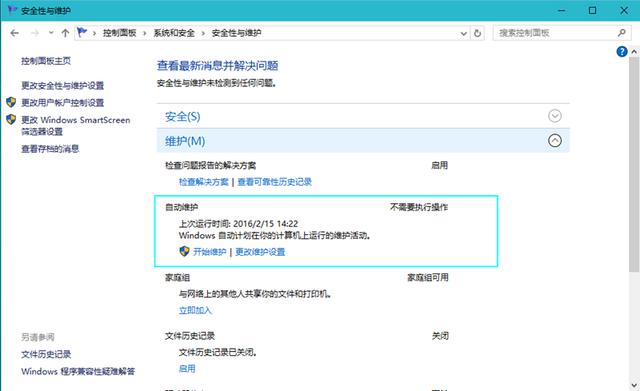The image size is (640, 391).
Task: Click 查看可靠性历史记录 link
Action: point(275,182)
